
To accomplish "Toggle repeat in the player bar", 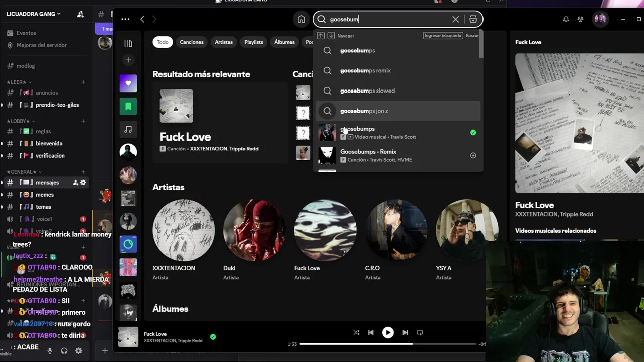I will click(420, 332).
